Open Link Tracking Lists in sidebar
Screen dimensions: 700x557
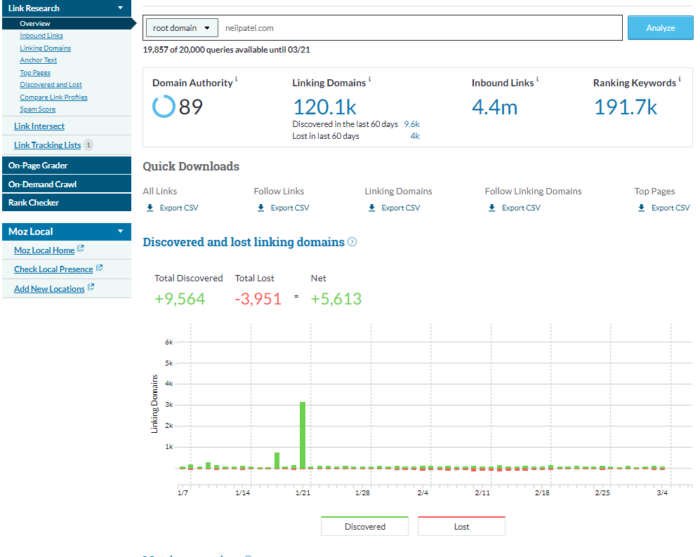pos(47,145)
